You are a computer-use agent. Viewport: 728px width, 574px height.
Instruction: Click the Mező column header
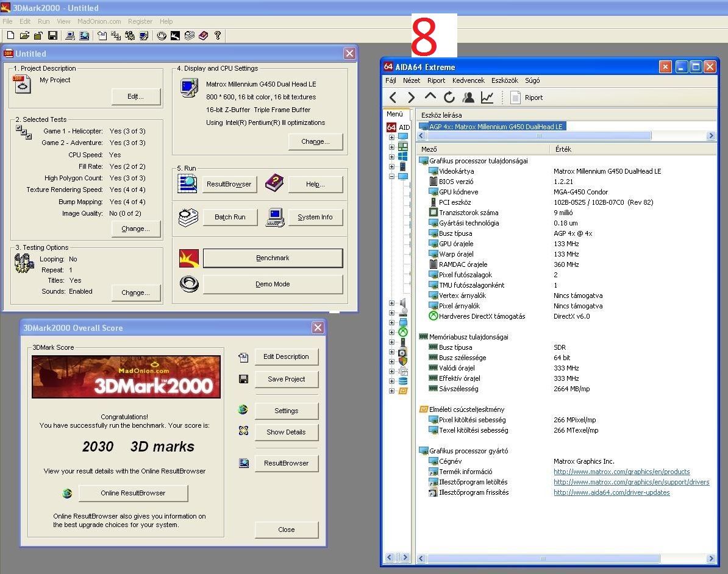coord(483,149)
